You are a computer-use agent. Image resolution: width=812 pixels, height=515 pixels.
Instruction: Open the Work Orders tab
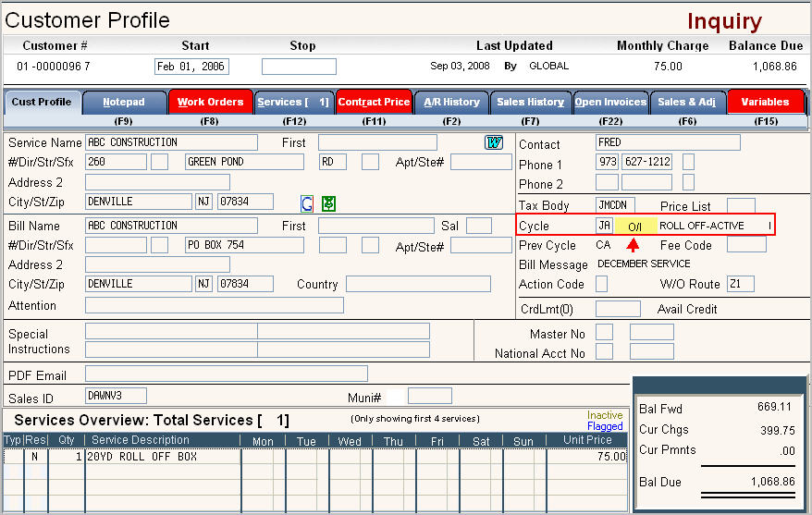click(x=210, y=102)
